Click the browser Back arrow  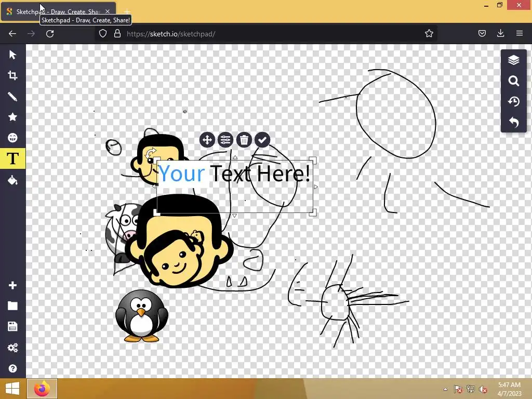click(x=12, y=34)
